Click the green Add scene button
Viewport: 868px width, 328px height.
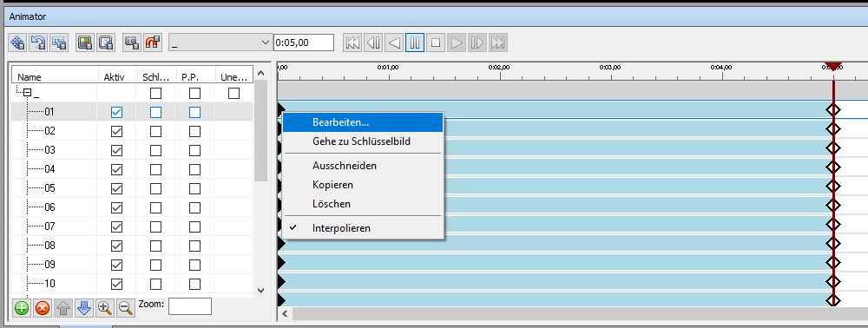point(22,308)
